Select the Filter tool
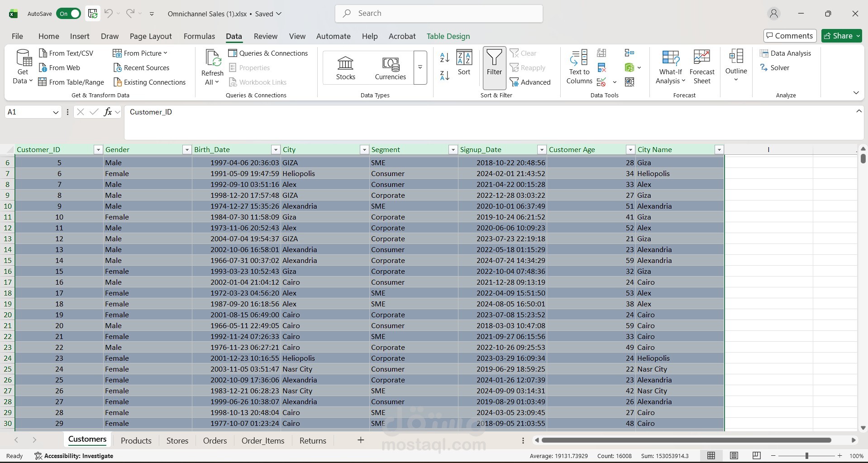Screen dimensions: 868x463 coord(494,67)
